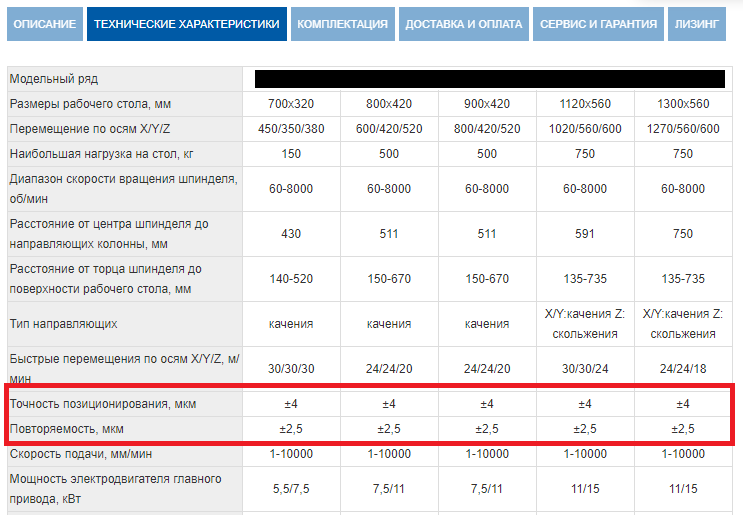Select the 1020/560/600 axis travel value
The image size is (743, 515).
point(585,129)
